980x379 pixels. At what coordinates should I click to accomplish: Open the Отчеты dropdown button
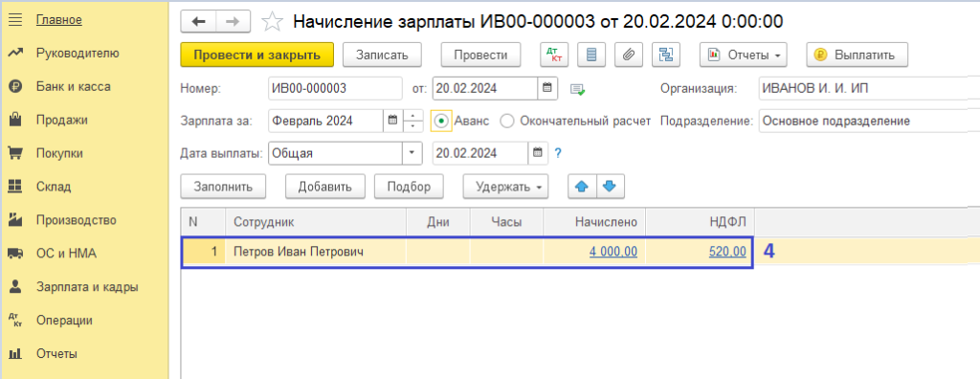(x=743, y=56)
